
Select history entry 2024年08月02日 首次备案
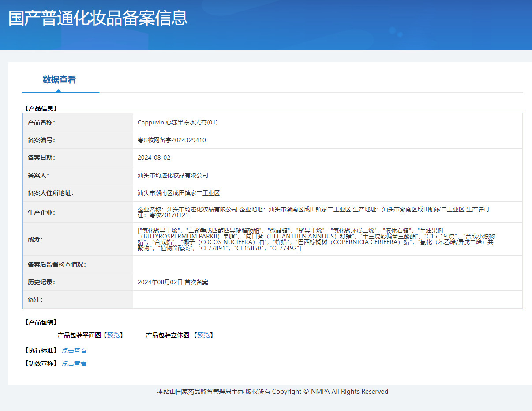tap(173, 283)
